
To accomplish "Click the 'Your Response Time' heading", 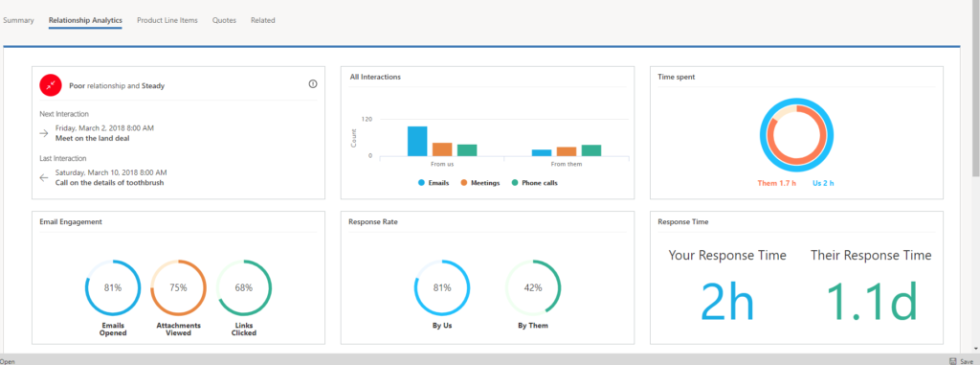I will click(727, 256).
